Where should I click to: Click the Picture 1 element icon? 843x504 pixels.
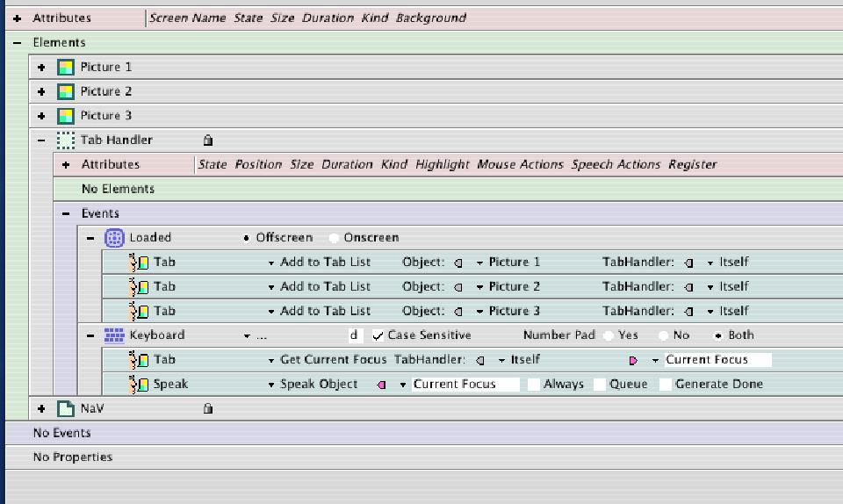click(66, 67)
